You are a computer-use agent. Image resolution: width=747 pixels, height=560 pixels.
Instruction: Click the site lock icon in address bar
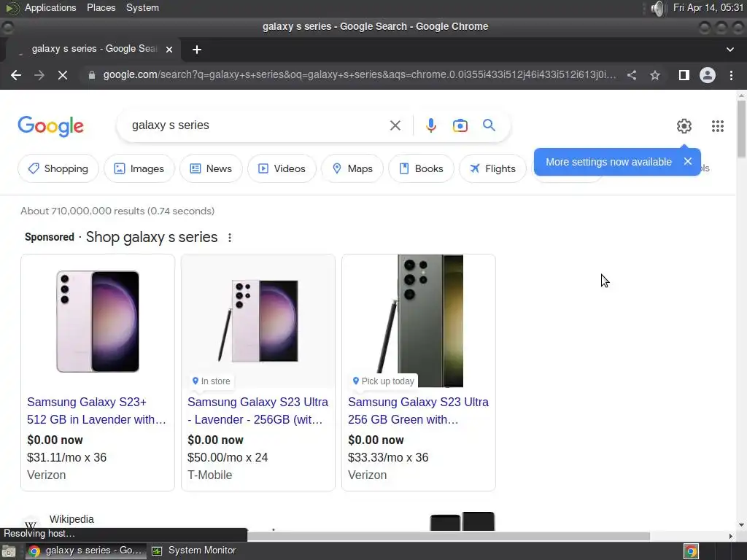click(x=92, y=75)
